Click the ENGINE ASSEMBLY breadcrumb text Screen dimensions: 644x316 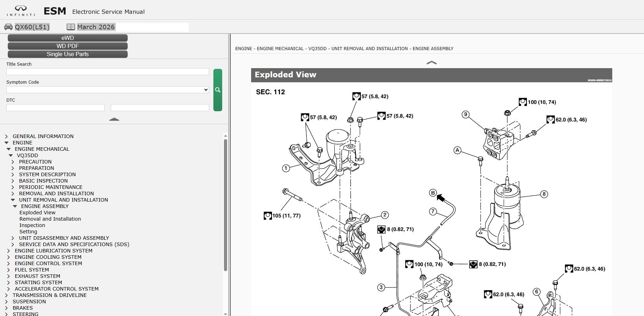tap(433, 49)
